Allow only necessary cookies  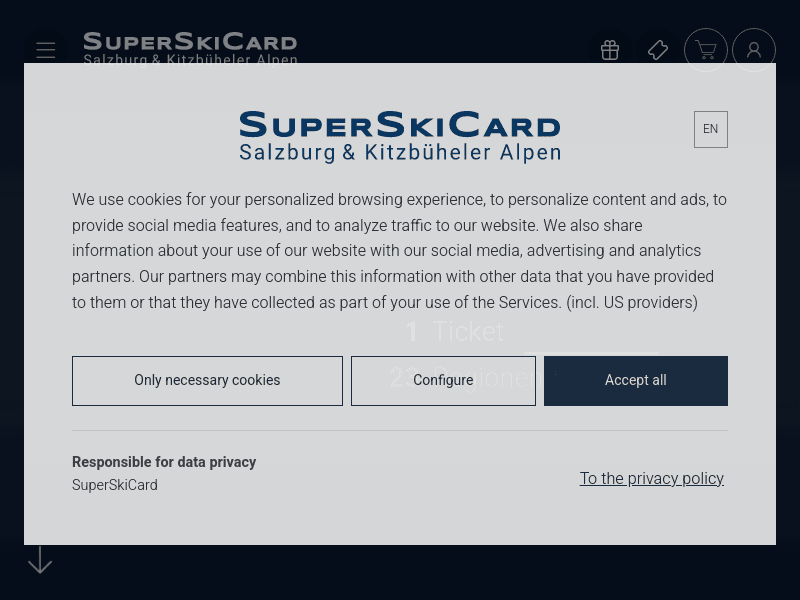(x=207, y=380)
